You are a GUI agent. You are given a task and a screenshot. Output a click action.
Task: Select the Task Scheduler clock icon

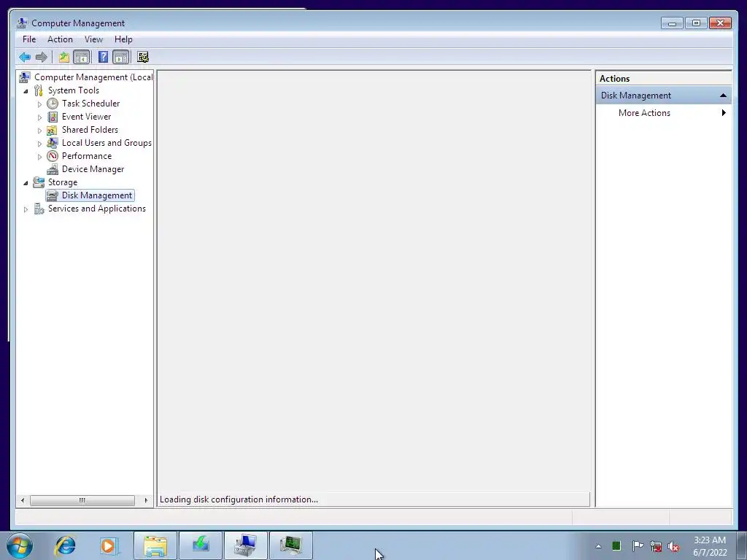53,104
